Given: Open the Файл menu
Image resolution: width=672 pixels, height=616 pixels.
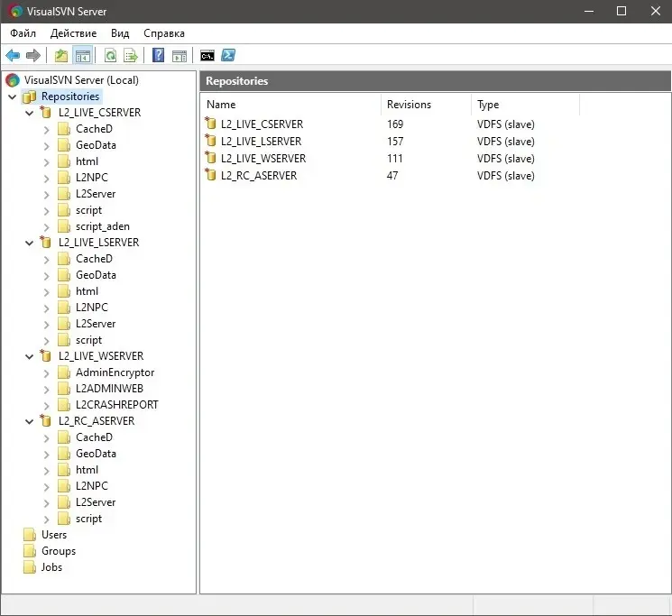Looking at the screenshot, I should pos(23,33).
